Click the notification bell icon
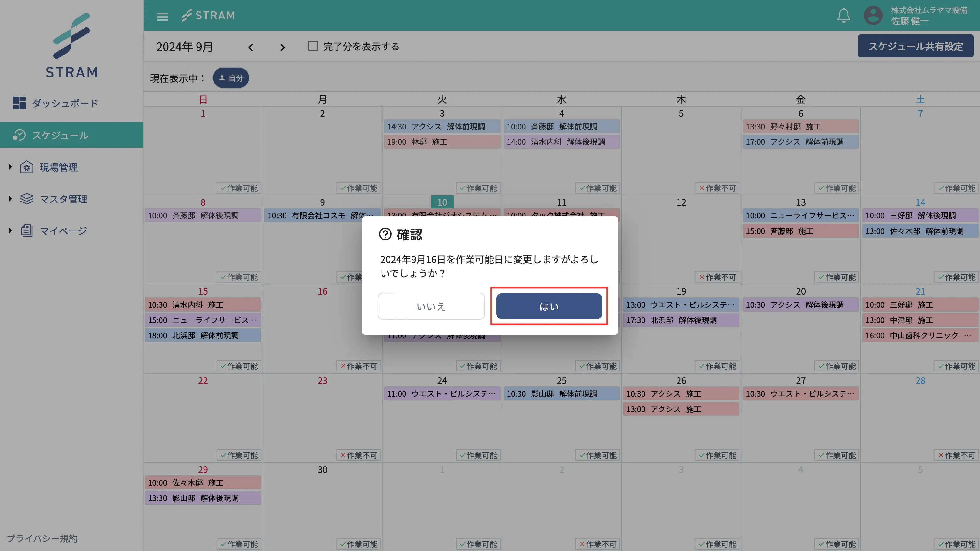The image size is (980, 551). pos(843,16)
